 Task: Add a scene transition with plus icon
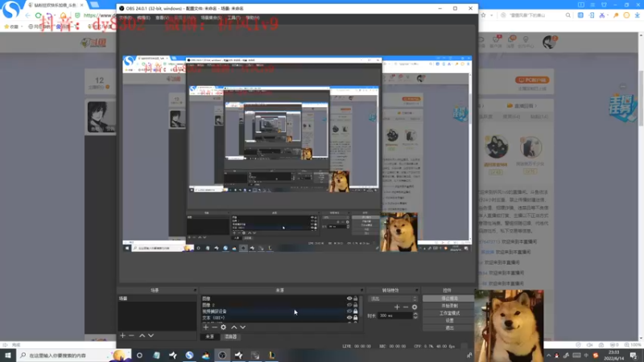point(397,307)
